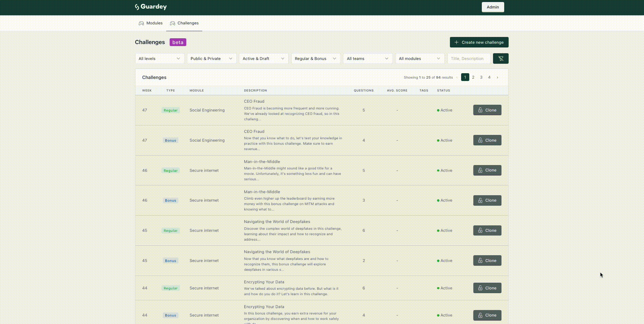Click the clear filters funnel icon
Viewport: 644px width, 324px height.
tap(501, 59)
